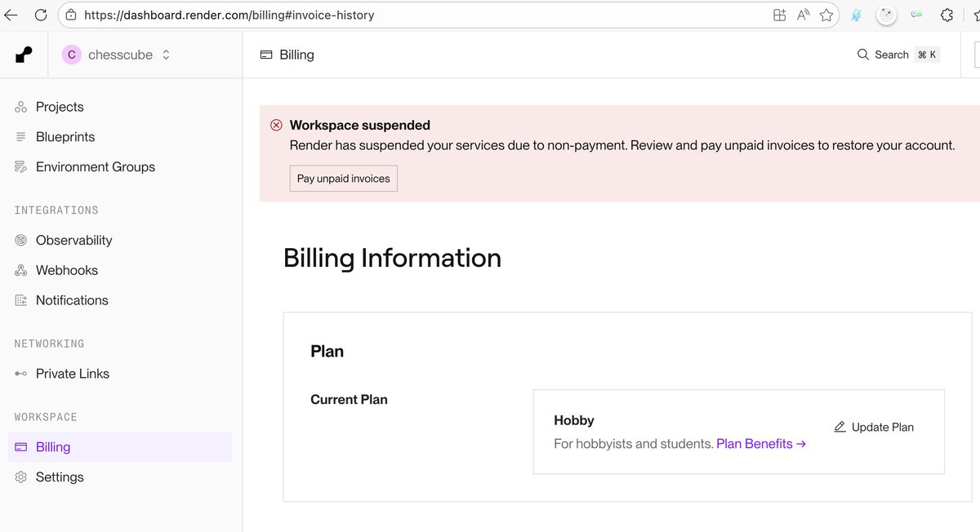980x532 pixels.
Task: Click the Billing Information heading
Action: click(x=392, y=258)
